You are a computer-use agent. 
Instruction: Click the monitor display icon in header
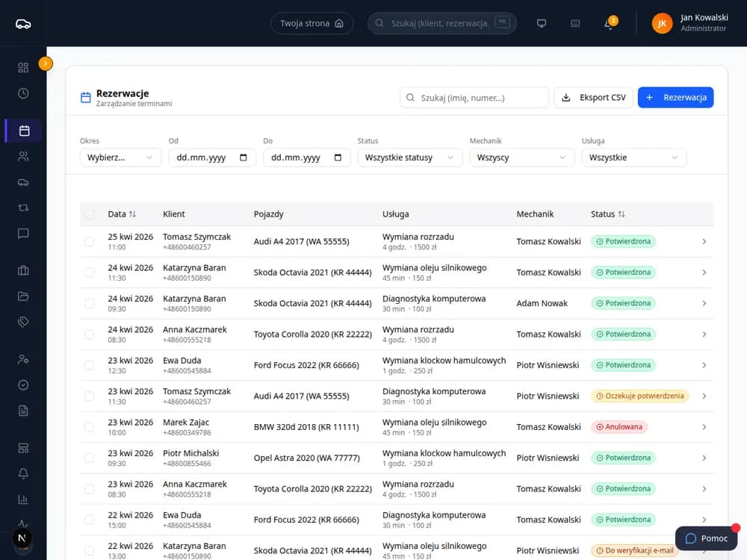[x=541, y=23]
